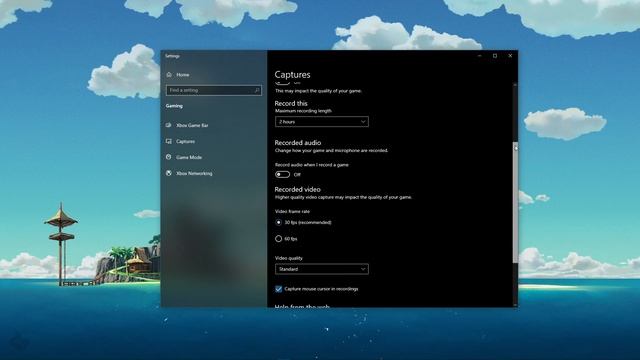Close the Settings window
This screenshot has height=360, width=640.
510,56
